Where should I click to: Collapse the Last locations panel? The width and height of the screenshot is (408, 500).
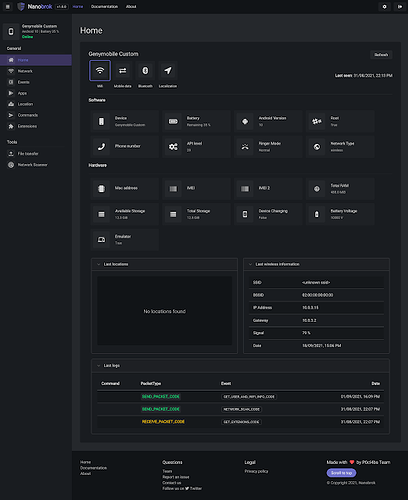pyautogui.click(x=99, y=264)
